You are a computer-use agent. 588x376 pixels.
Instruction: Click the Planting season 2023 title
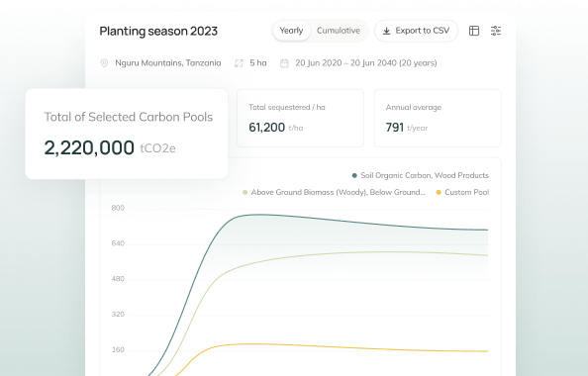(x=158, y=31)
